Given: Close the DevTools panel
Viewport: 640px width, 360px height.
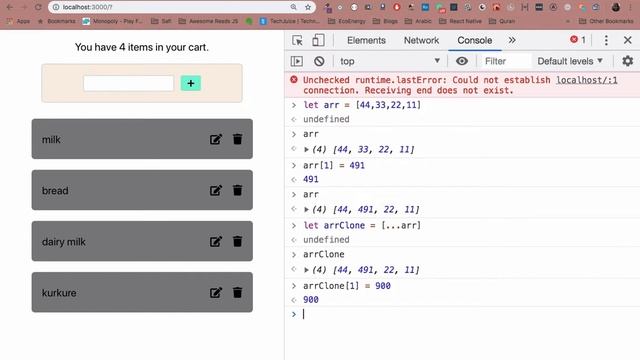Looking at the screenshot, I should (x=627, y=40).
